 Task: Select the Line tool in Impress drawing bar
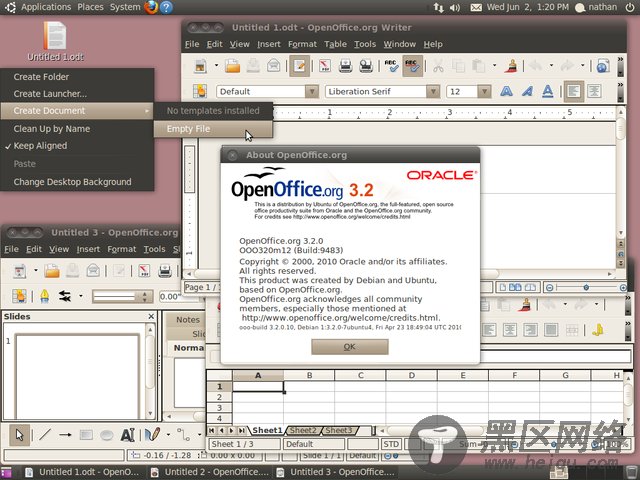[x=44, y=435]
